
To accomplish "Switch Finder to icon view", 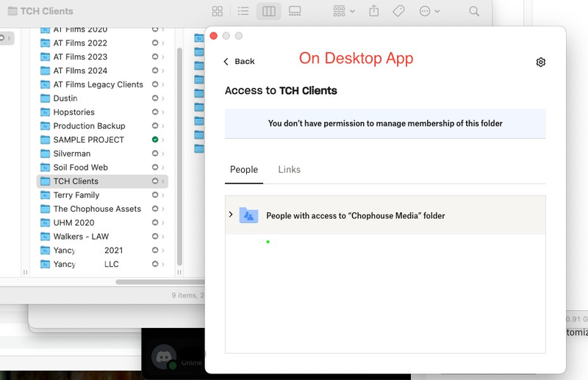I will tap(218, 11).
